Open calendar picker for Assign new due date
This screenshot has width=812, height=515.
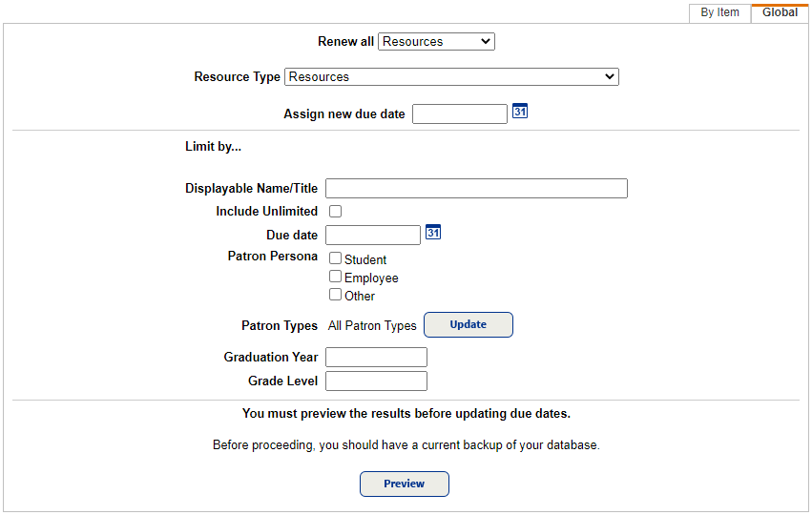520,112
